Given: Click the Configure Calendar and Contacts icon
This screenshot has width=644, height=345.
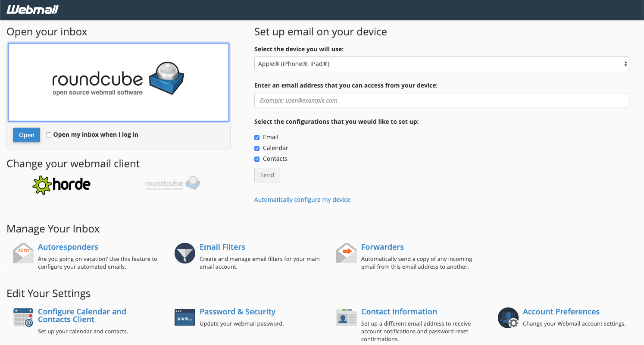Looking at the screenshot, I should 23,317.
